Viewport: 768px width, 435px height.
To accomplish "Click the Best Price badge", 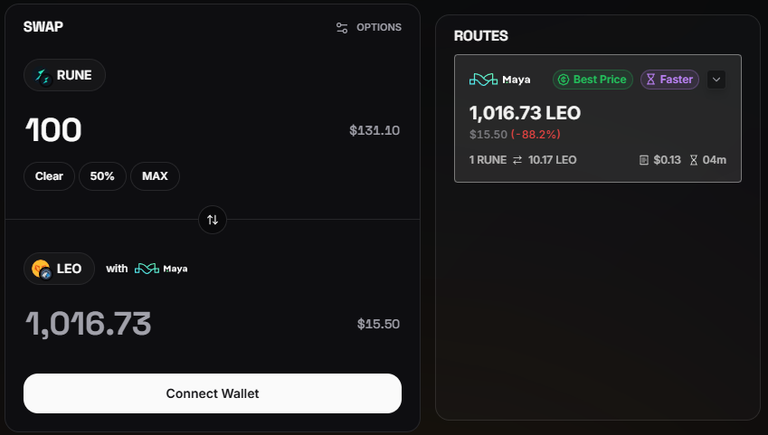I will point(593,79).
